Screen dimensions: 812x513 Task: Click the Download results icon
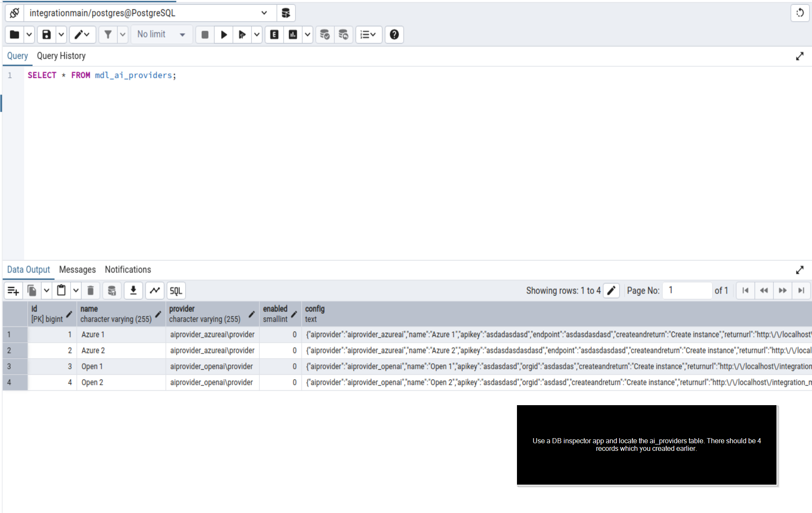(x=133, y=291)
